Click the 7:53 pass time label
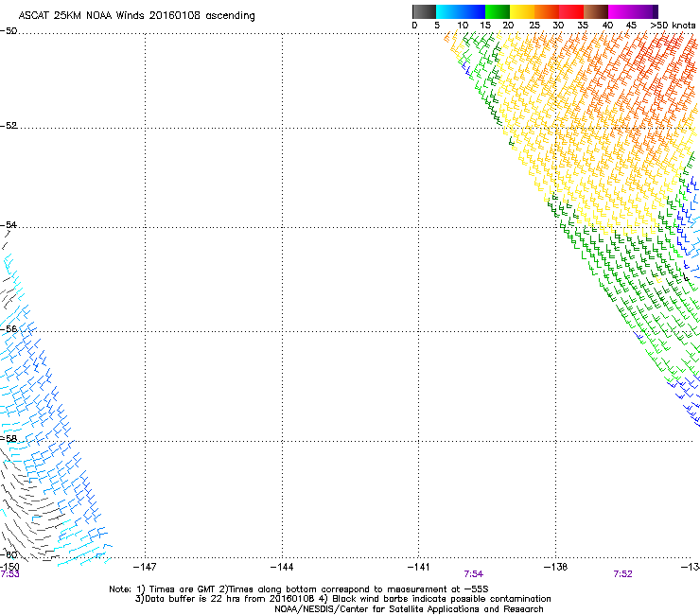700x615 pixels. (x=9, y=574)
